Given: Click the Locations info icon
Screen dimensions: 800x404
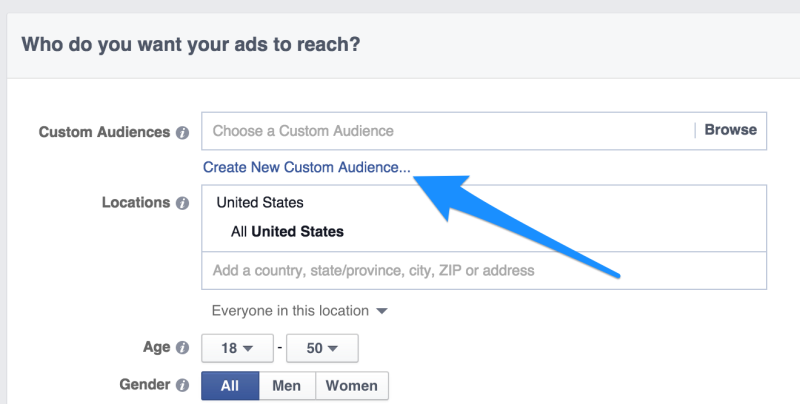Looking at the screenshot, I should coord(182,203).
